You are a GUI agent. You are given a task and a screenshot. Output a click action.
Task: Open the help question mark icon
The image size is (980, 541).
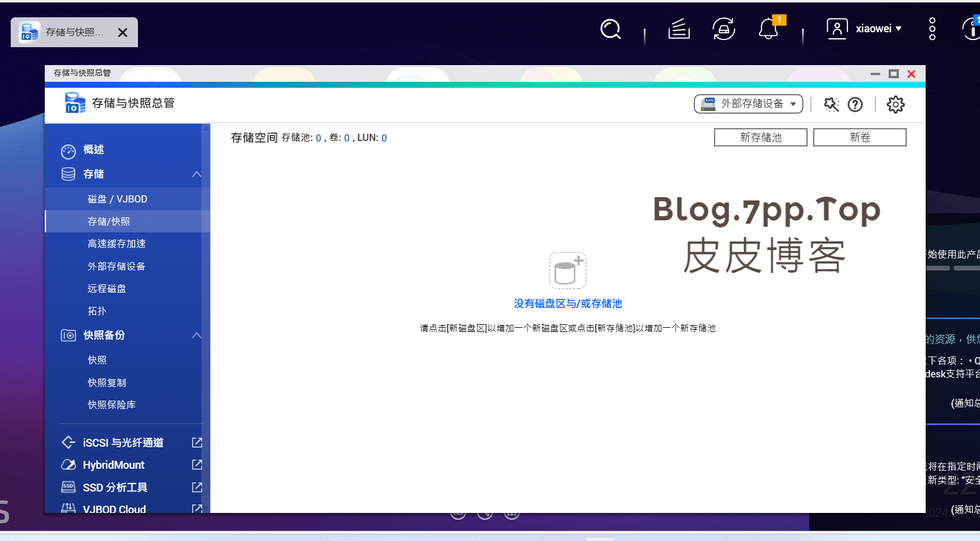(x=855, y=104)
